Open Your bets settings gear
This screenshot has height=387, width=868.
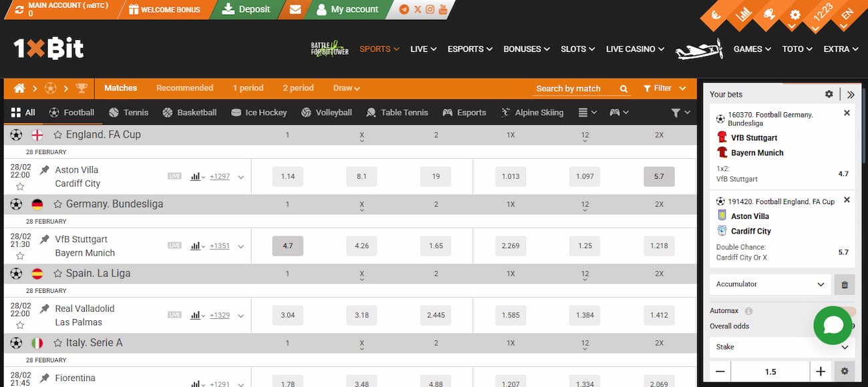tap(829, 94)
